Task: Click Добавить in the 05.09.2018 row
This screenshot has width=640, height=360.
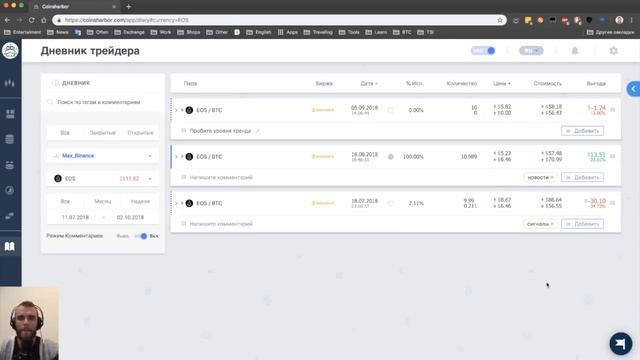Action: pos(582,131)
